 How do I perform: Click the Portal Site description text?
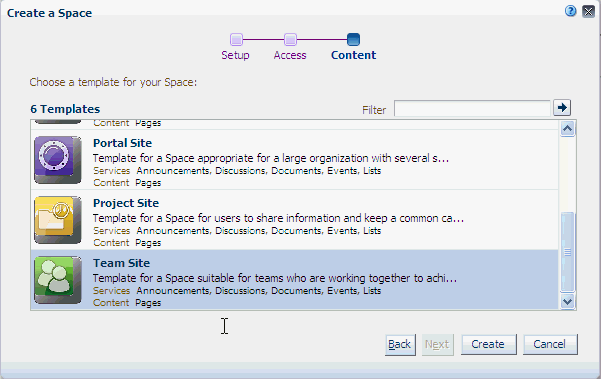point(271,158)
